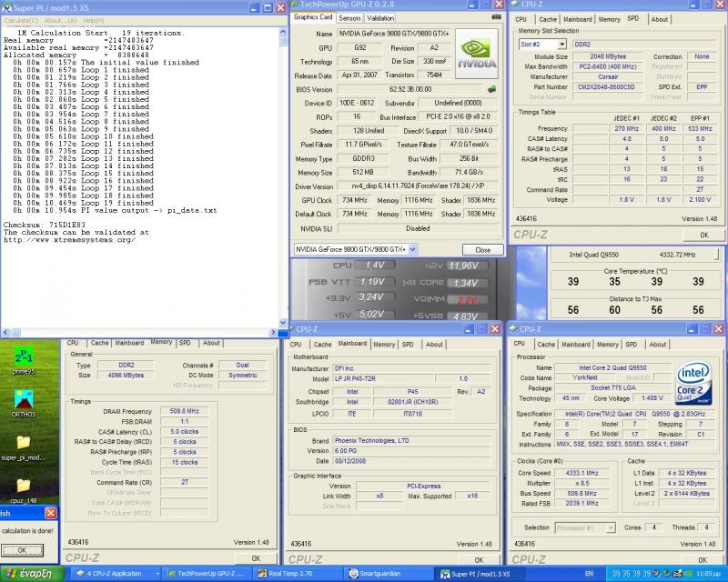
Task: Open the Processor #1 selection dropdown
Action: click(611, 527)
